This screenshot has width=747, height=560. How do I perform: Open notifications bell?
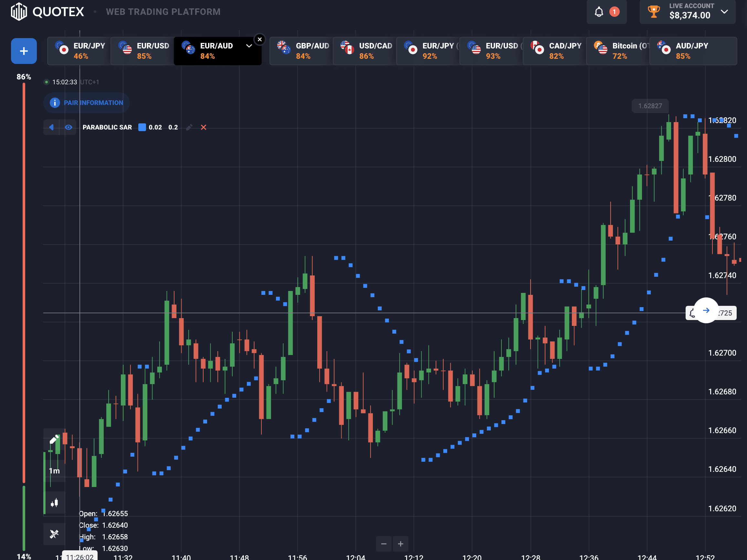(x=599, y=12)
